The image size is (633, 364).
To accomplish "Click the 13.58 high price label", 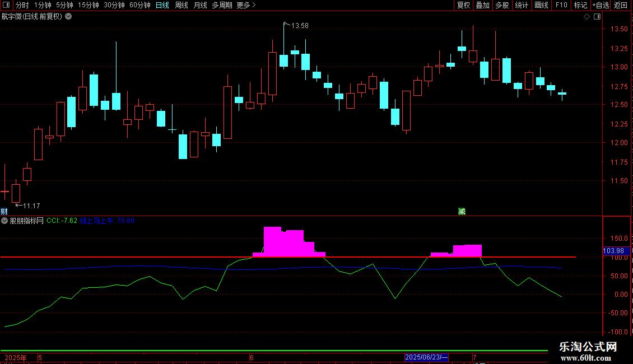I will pyautogui.click(x=300, y=25).
